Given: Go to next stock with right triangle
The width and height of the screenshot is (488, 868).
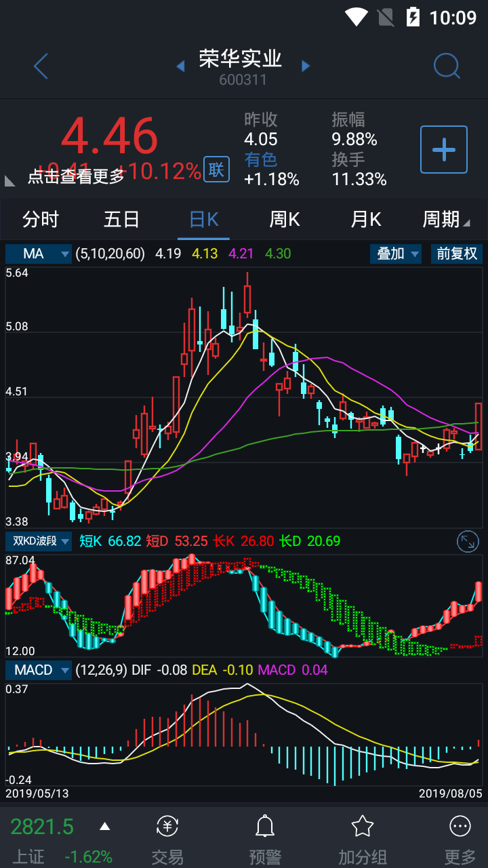Looking at the screenshot, I should point(306,66).
